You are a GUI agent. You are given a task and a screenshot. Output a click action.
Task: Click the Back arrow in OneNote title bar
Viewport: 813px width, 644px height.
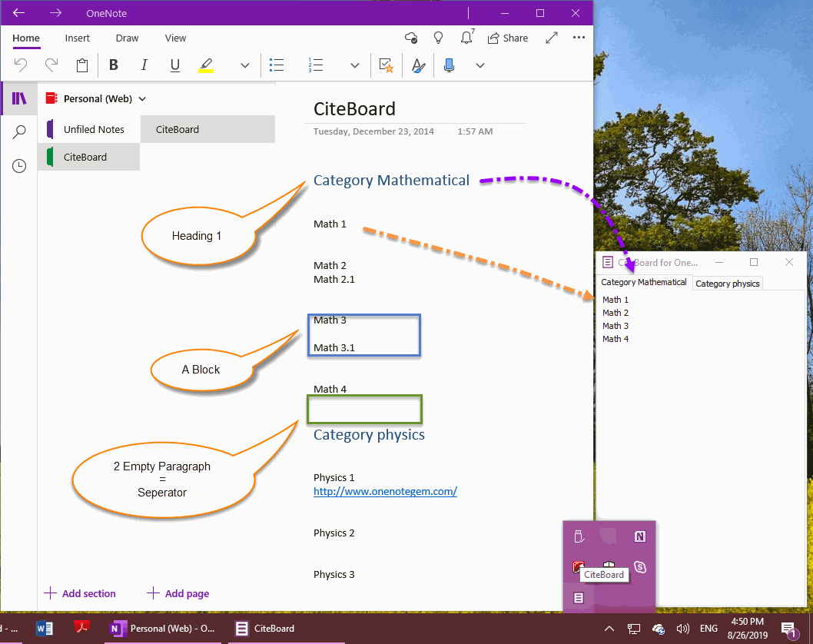(18, 13)
